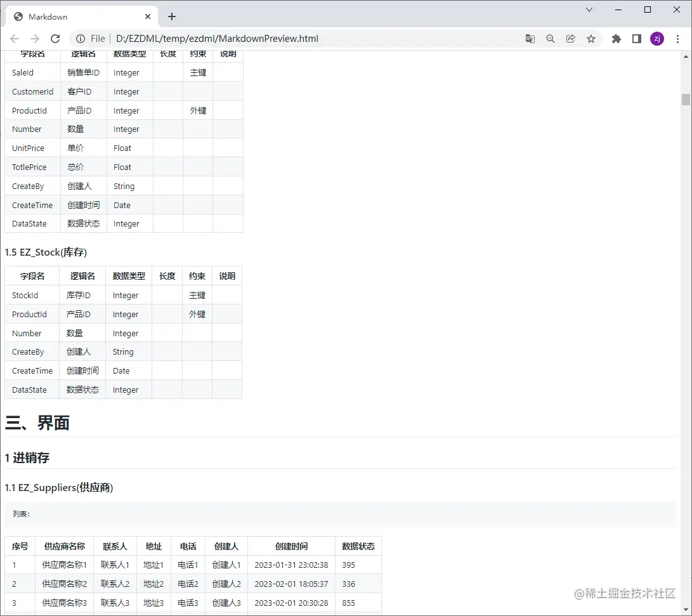
Task: Click the 数据状态 column header in suppliers table
Action: tap(358, 546)
